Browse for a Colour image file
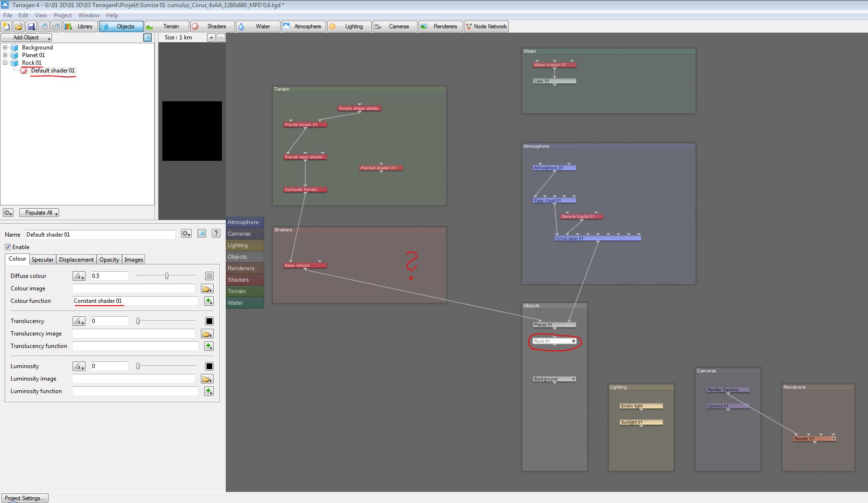Screen dimensions: 868x503 (x=207, y=289)
